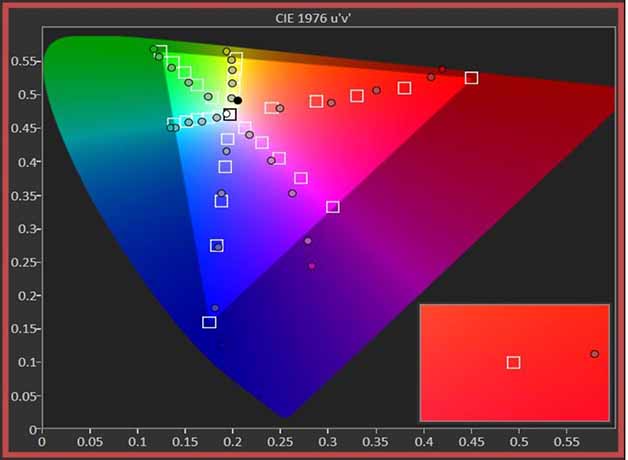The width and height of the screenshot is (628, 460).
Task: Select the blue primary target square
Action: coord(209,322)
